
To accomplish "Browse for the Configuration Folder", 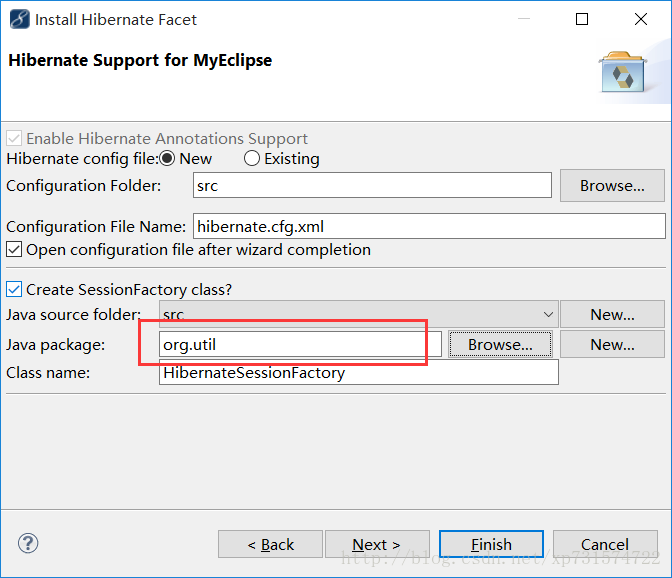I will (x=612, y=186).
